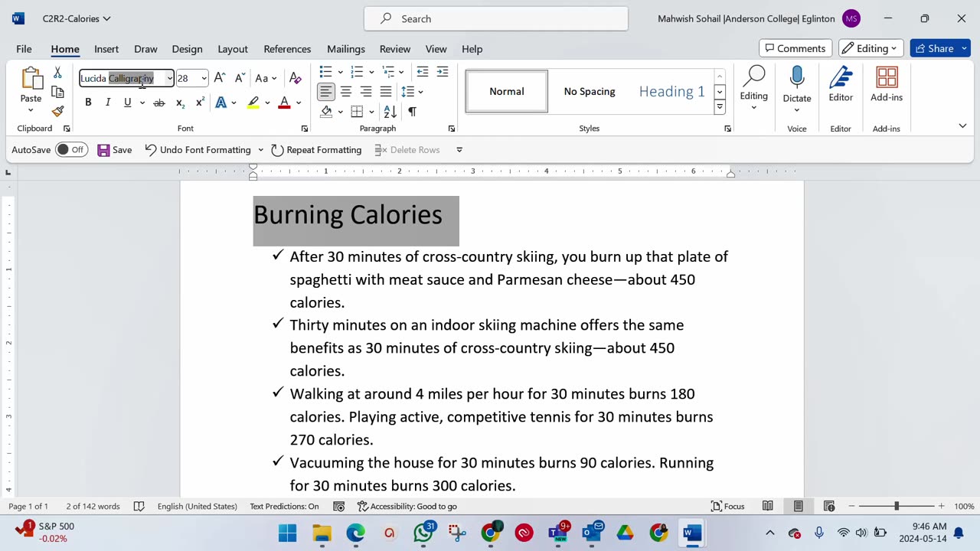Shrink font size with the smaller A icon
980x551 pixels.
point(240,78)
